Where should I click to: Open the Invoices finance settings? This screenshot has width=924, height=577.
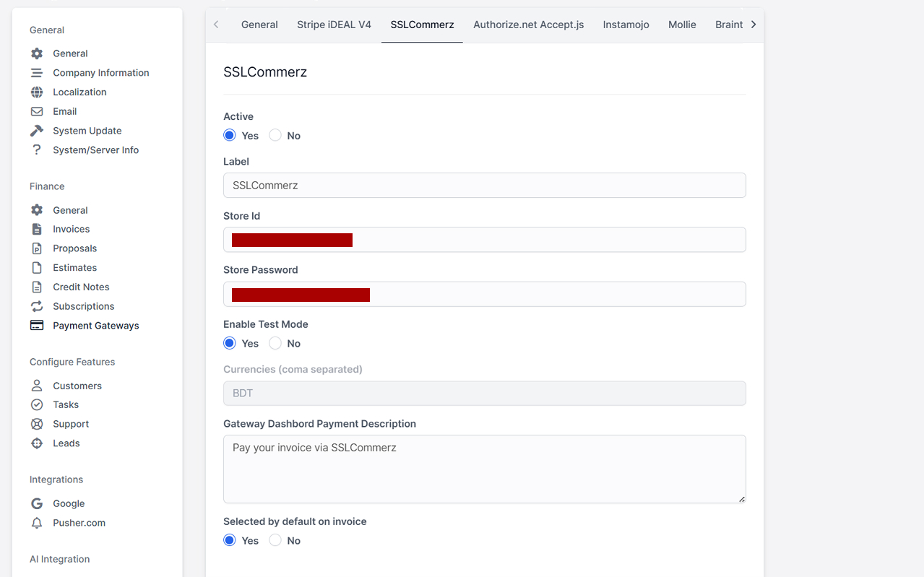tap(71, 229)
